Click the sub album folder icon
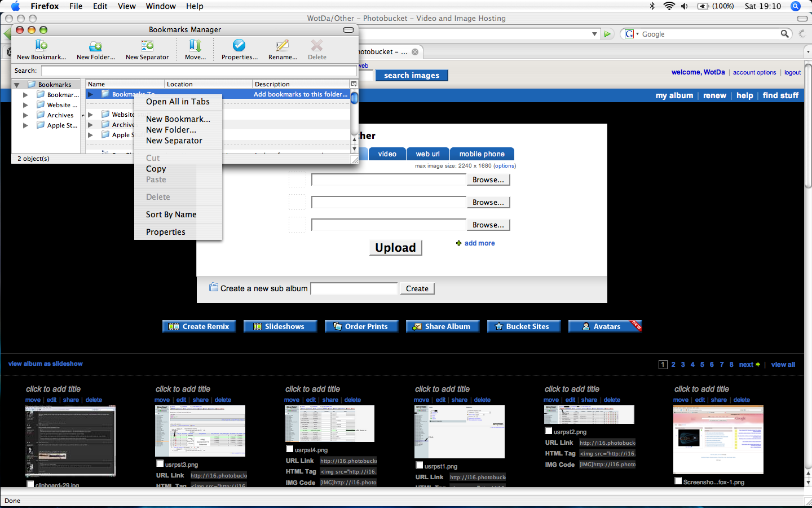The width and height of the screenshot is (812, 508). [x=214, y=287]
